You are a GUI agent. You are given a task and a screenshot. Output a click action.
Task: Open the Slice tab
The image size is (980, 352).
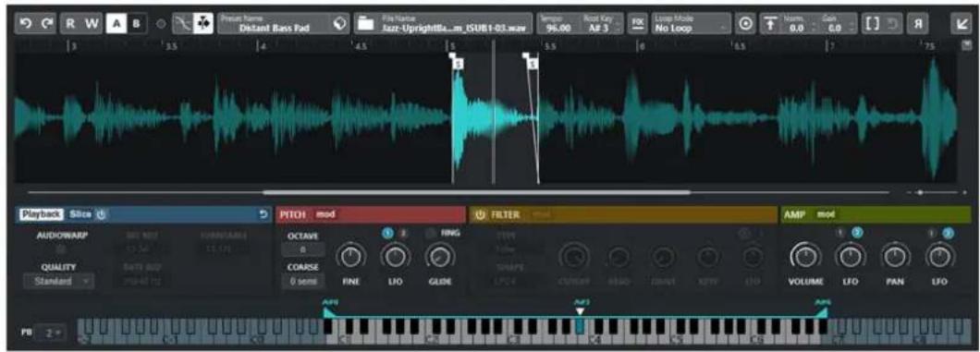80,214
